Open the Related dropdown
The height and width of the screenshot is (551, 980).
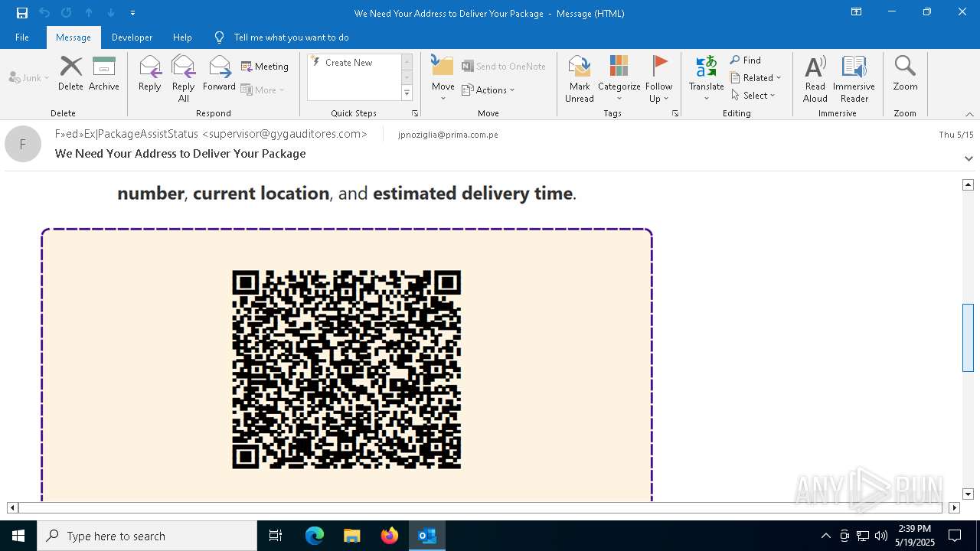point(756,77)
